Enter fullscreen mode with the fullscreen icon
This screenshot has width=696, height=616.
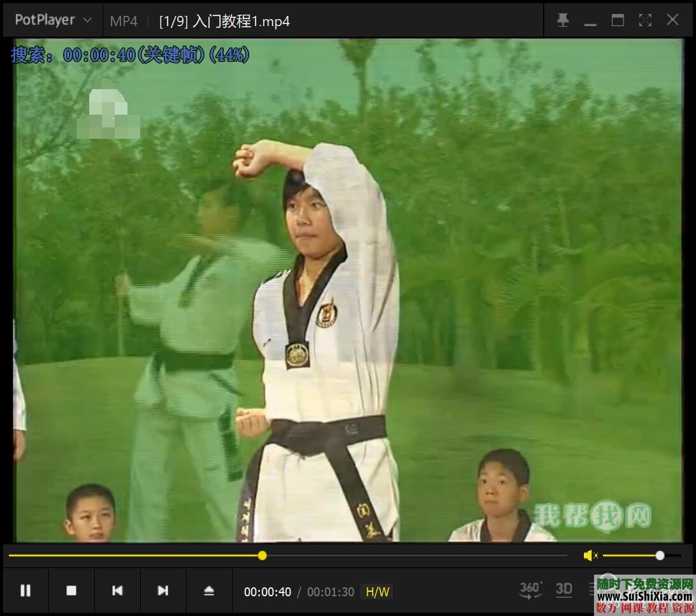click(x=645, y=20)
